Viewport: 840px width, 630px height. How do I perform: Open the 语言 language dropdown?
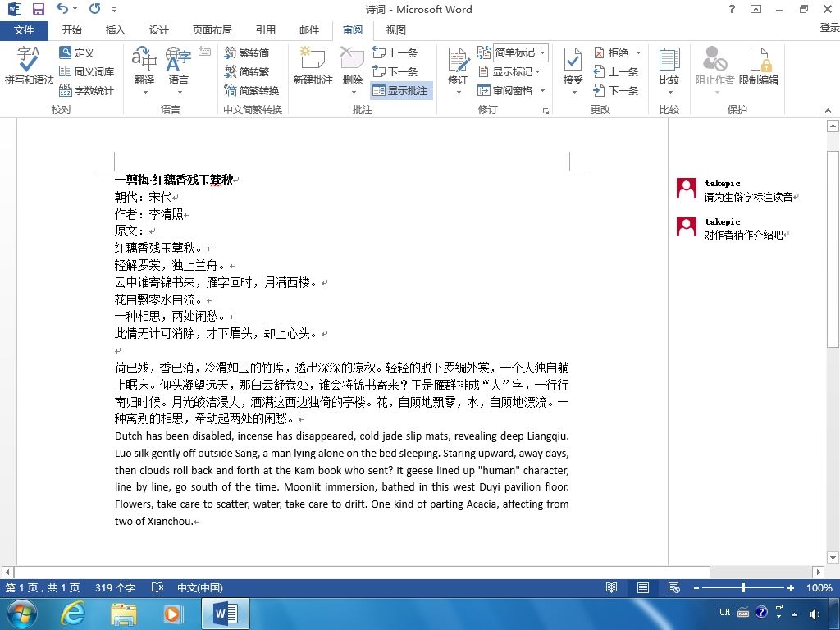(178, 70)
